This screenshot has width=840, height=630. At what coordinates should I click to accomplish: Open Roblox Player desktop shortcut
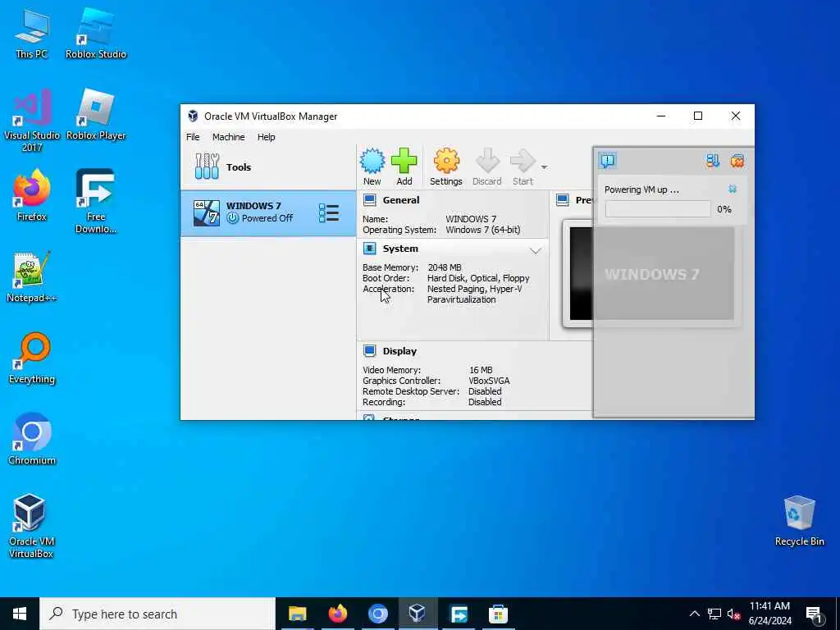[96, 116]
